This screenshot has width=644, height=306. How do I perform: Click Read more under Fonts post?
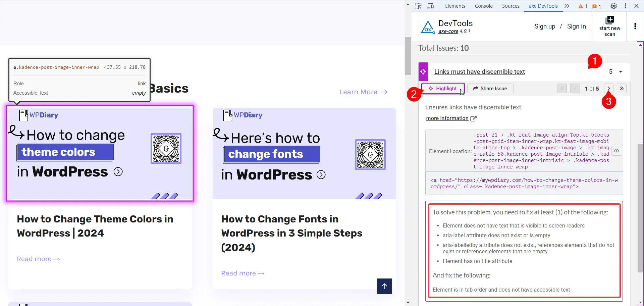pos(243,273)
